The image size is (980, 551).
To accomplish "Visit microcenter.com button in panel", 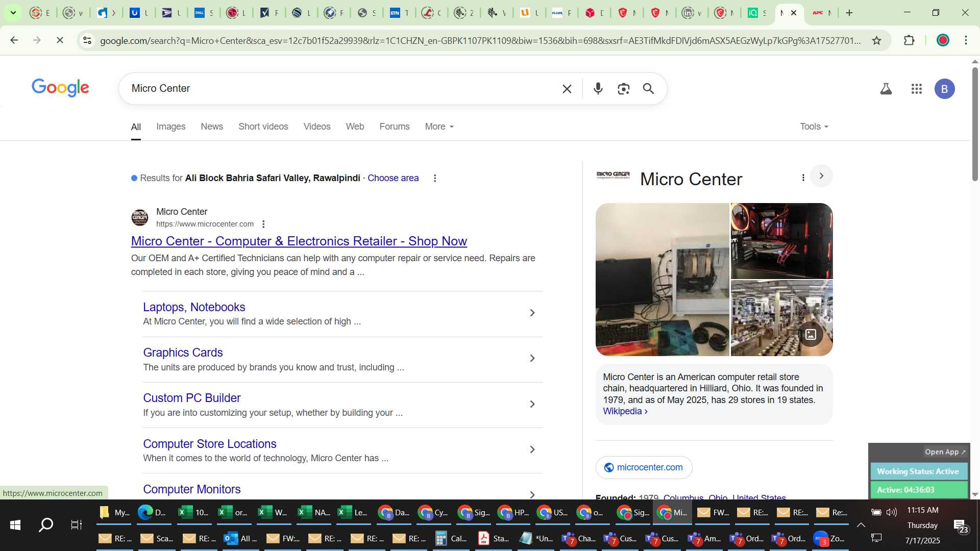I will 644,467.
